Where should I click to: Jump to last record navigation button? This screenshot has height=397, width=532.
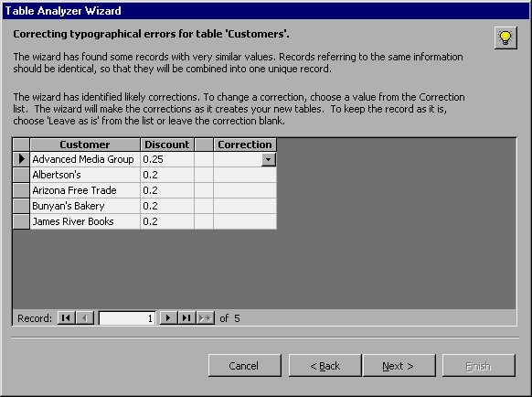(x=186, y=318)
